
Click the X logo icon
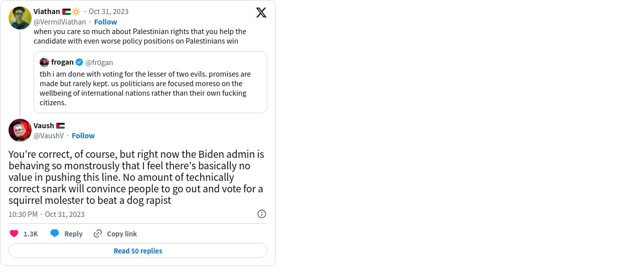(261, 13)
